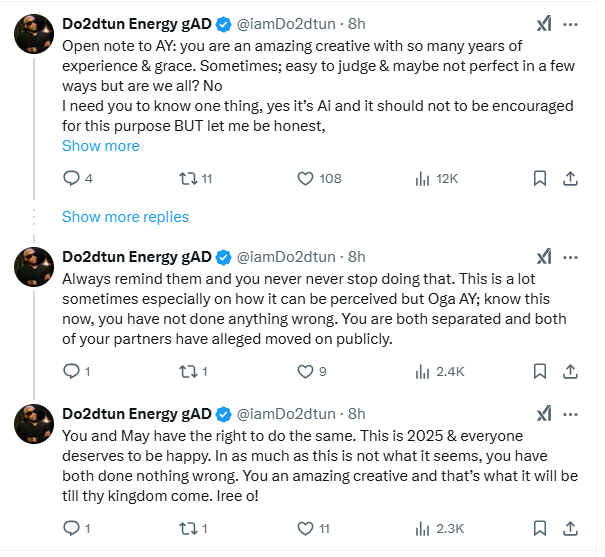The image size is (605, 557).
Task: Like the tweet with 108 likes
Action: click(307, 178)
